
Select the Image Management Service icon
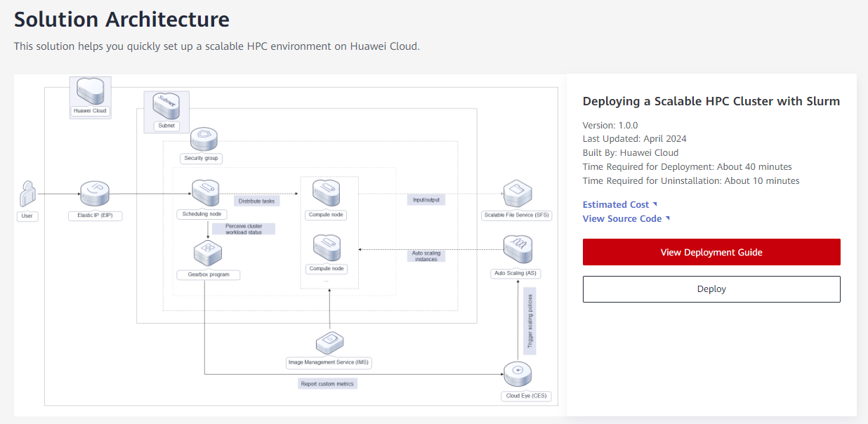click(329, 343)
